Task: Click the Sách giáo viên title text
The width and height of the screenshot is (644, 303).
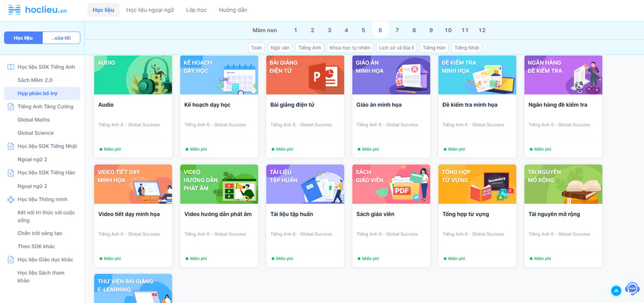Action: click(375, 214)
